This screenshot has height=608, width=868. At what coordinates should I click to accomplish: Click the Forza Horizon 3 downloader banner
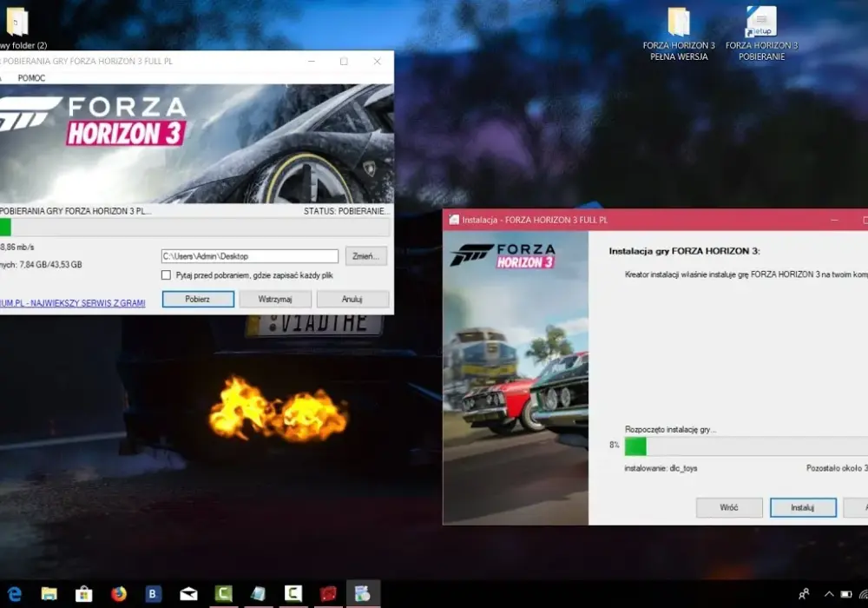(196, 143)
